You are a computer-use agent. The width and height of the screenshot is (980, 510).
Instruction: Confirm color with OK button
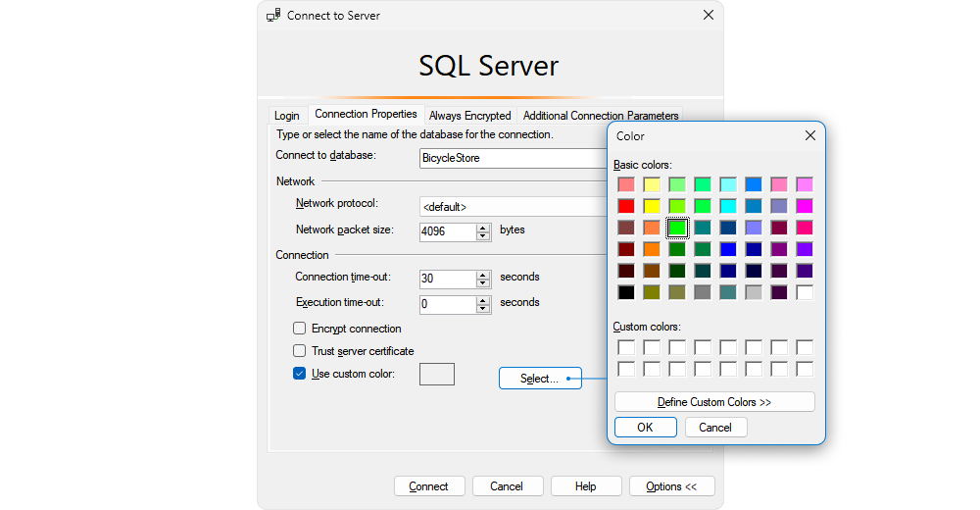point(646,428)
